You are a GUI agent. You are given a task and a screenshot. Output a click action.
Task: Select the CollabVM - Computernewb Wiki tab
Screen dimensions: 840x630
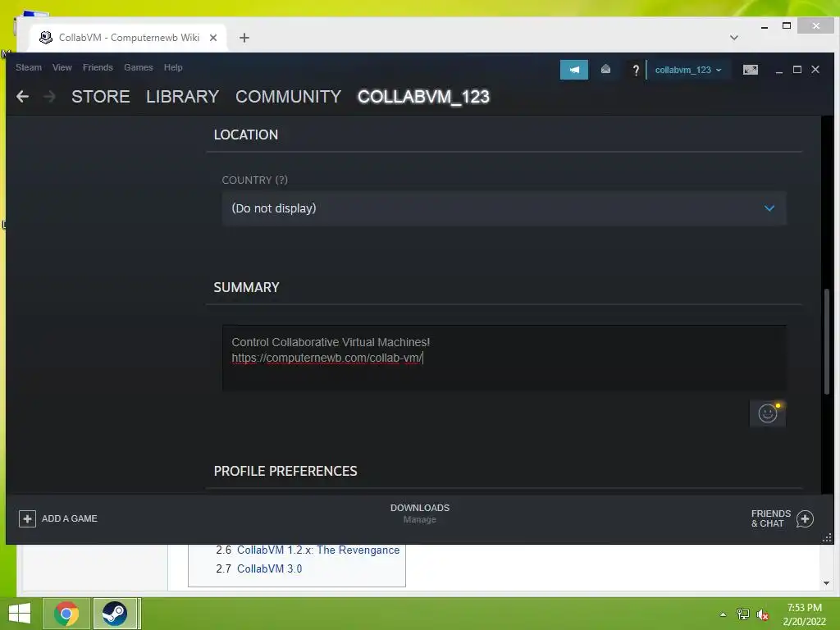pyautogui.click(x=129, y=38)
